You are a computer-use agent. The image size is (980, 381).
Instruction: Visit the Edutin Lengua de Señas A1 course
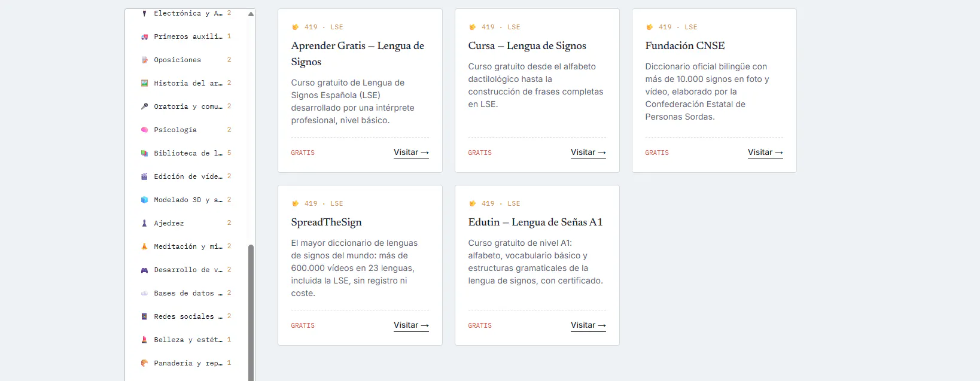pyautogui.click(x=588, y=325)
